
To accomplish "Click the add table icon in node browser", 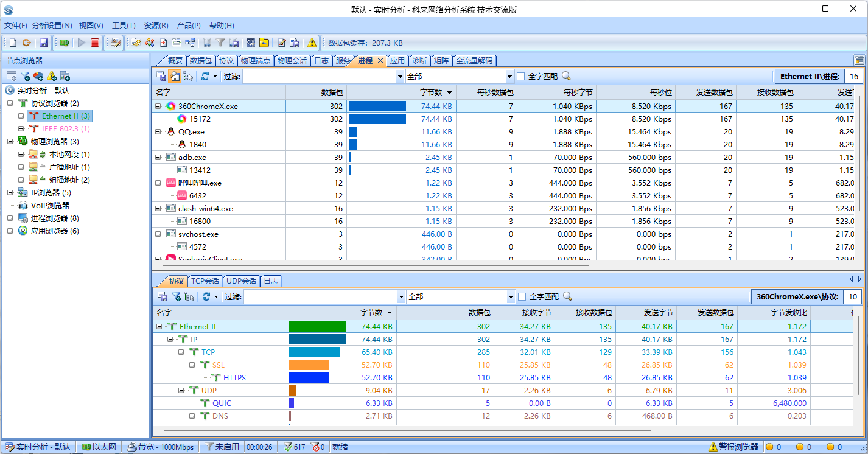I will coord(12,76).
